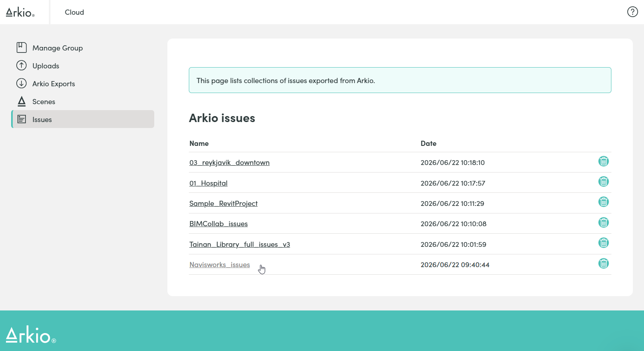The image size is (644, 351).
Task: Click the date 2026/06/22 10:18:10
Action: (452, 163)
